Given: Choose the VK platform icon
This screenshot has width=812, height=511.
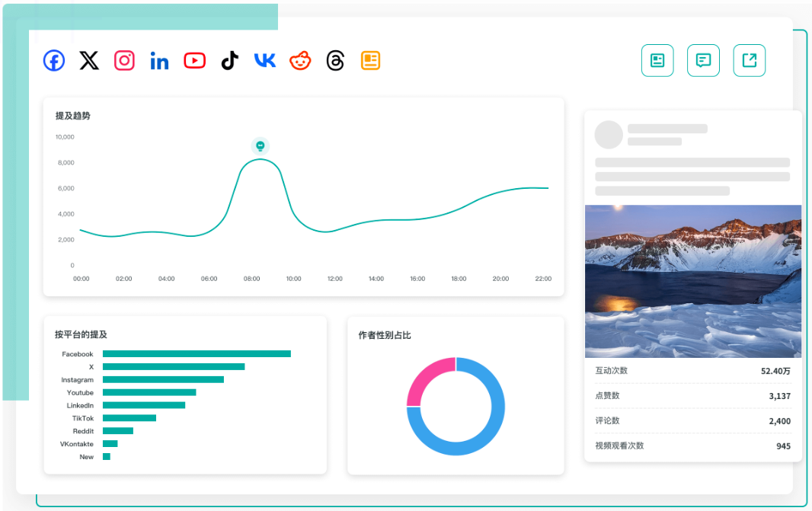Looking at the screenshot, I should 264,61.
